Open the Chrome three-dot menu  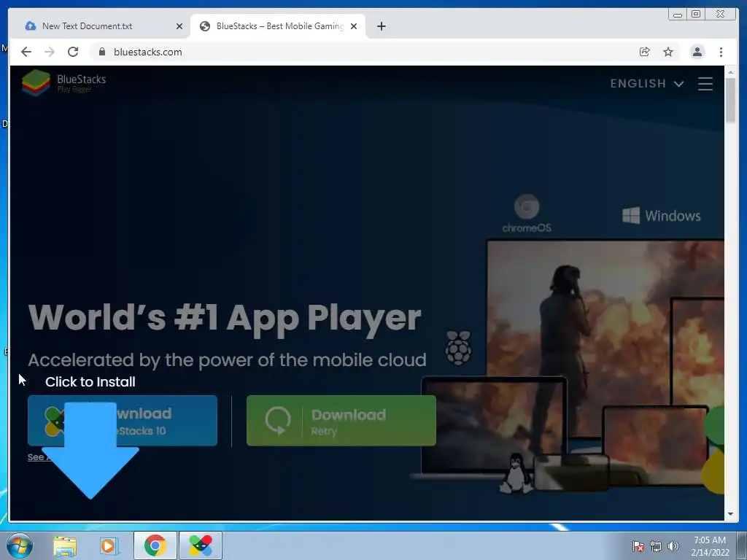coord(721,52)
